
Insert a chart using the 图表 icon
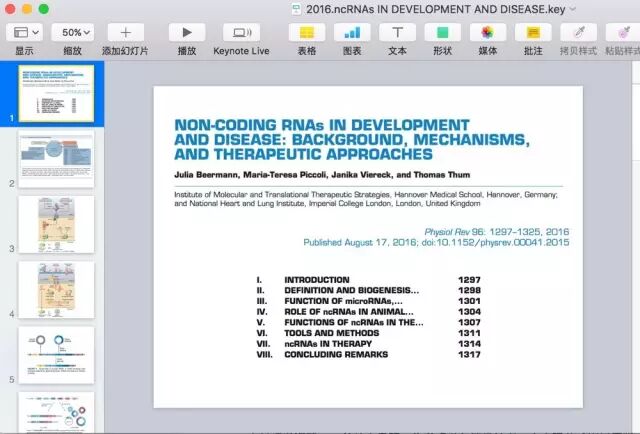(352, 32)
